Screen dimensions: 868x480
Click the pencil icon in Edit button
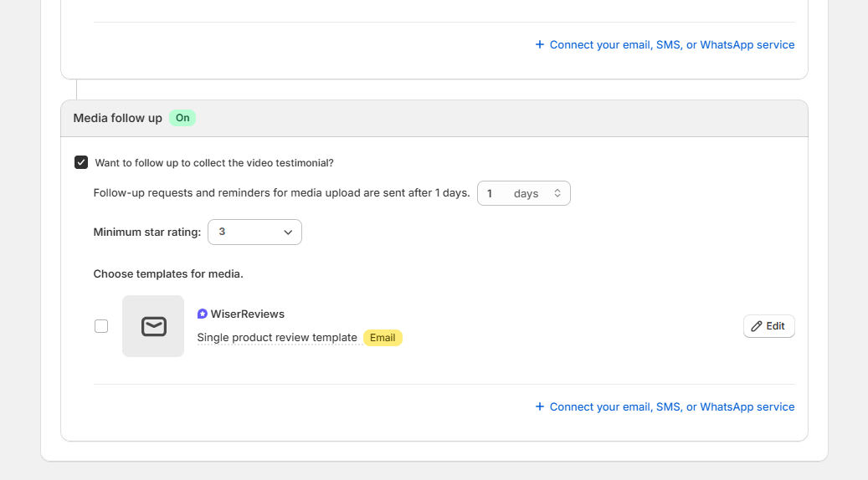coord(757,326)
